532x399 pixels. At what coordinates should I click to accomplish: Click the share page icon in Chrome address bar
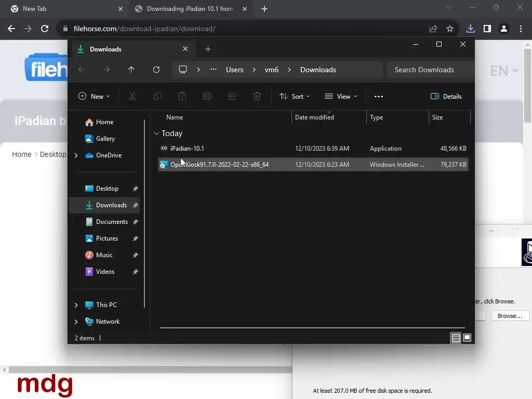click(433, 29)
